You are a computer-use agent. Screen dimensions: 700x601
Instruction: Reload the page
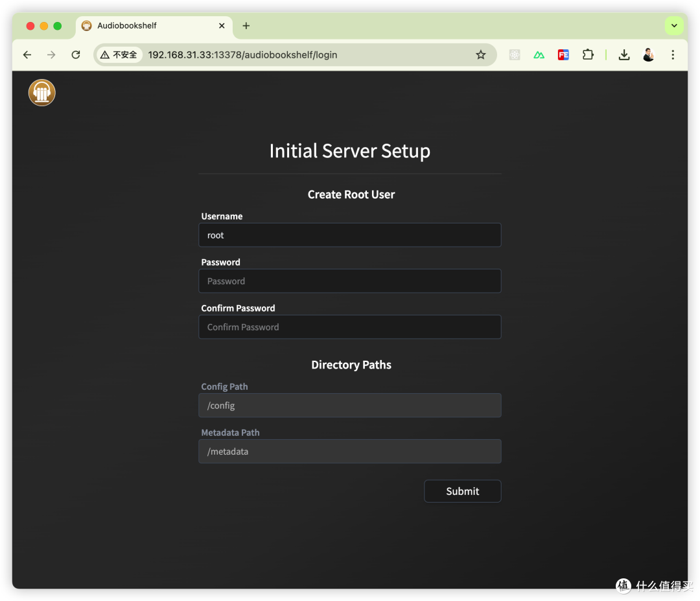[x=76, y=55]
